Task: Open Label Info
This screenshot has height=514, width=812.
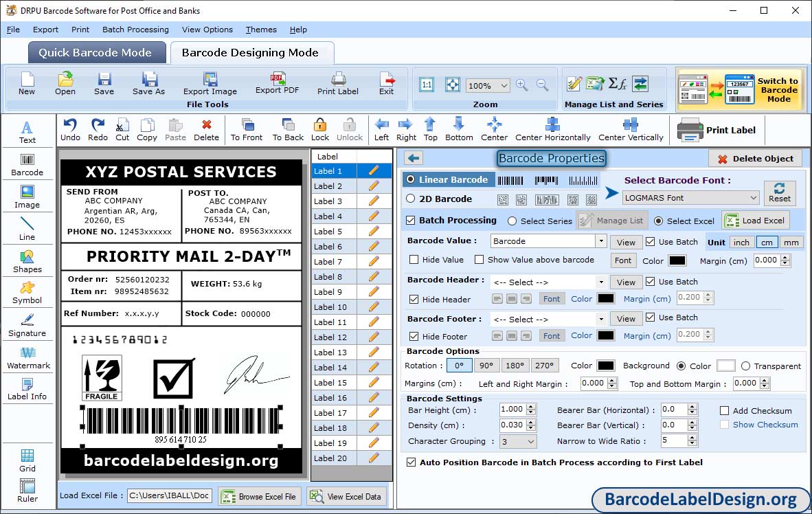Action: pos(27,390)
